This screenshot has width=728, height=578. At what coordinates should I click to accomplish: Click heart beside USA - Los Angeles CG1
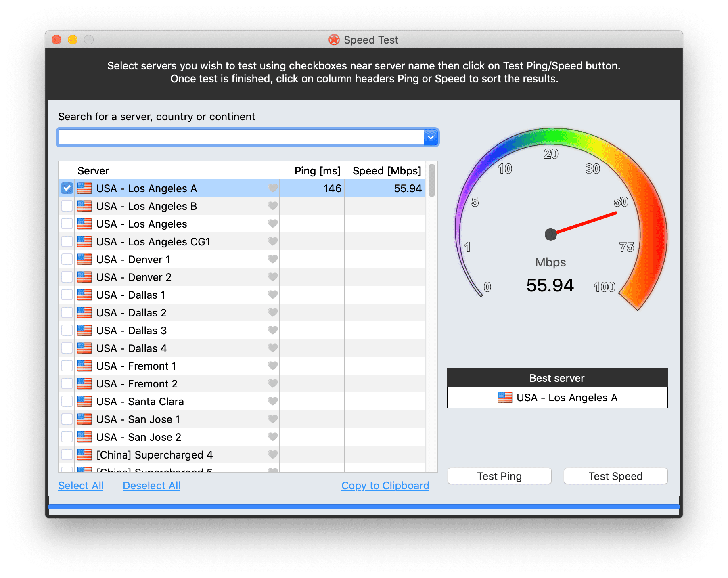(x=273, y=241)
